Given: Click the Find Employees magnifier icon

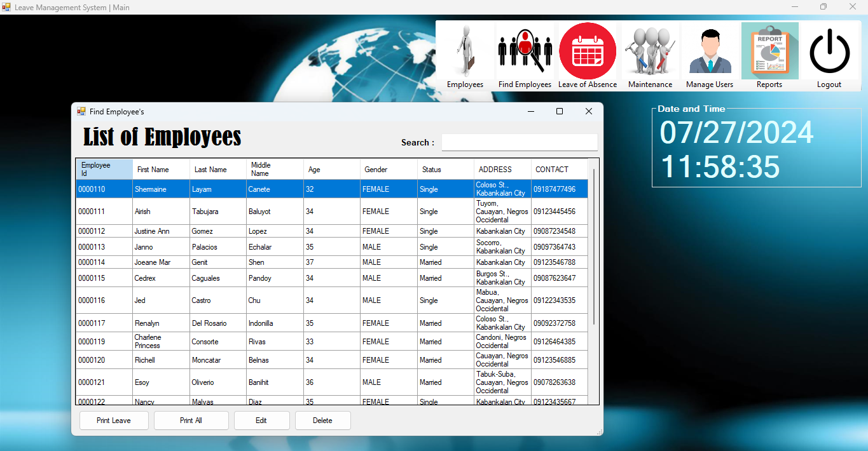Looking at the screenshot, I should click(525, 51).
